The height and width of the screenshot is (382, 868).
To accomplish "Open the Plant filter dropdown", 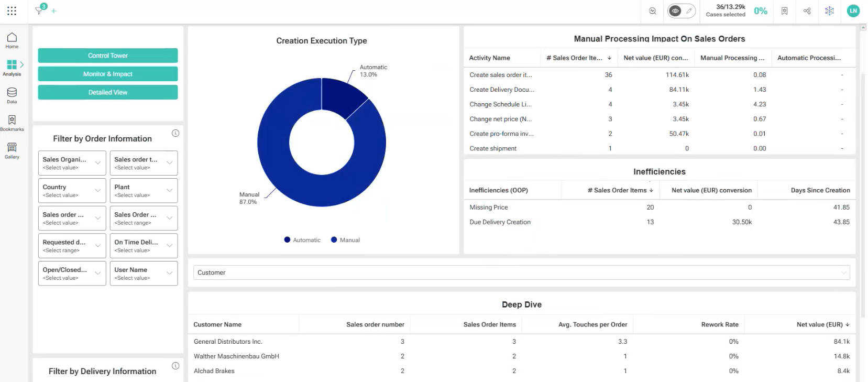I will pyautogui.click(x=144, y=191).
